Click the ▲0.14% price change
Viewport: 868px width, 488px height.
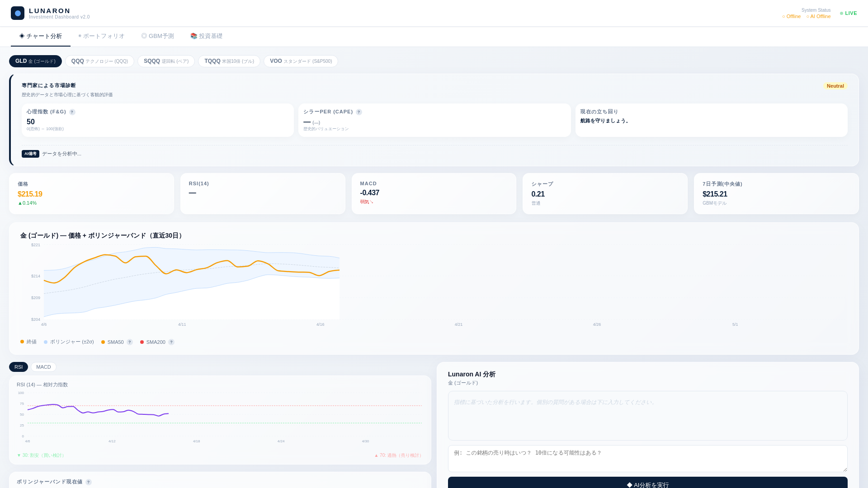pyautogui.click(x=27, y=203)
